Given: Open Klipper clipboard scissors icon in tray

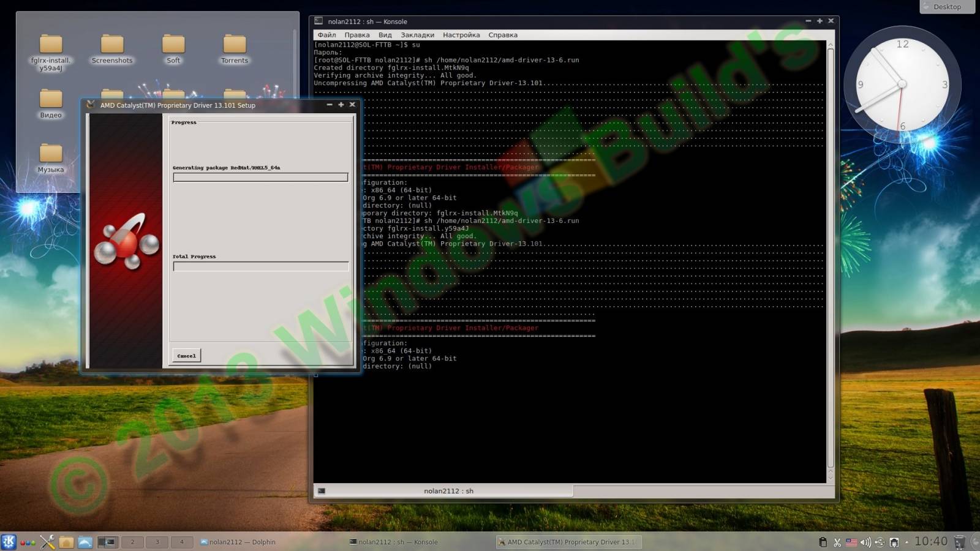Looking at the screenshot, I should coord(837,542).
